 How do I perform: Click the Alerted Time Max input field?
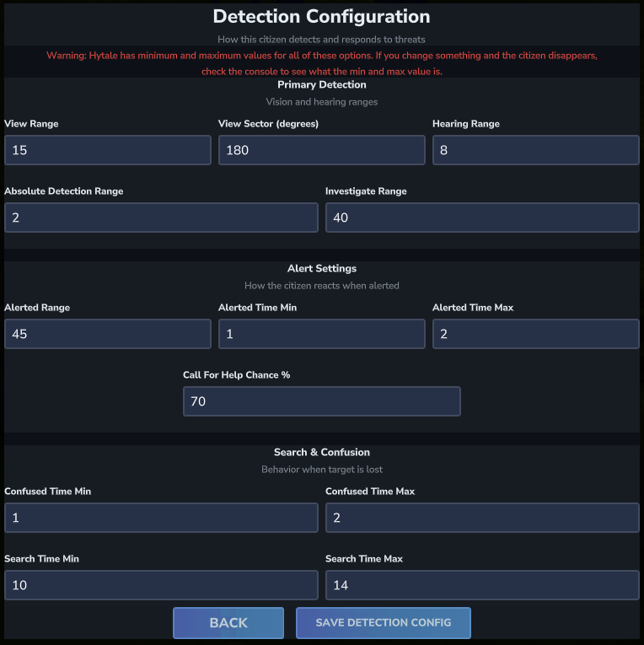[x=535, y=334]
